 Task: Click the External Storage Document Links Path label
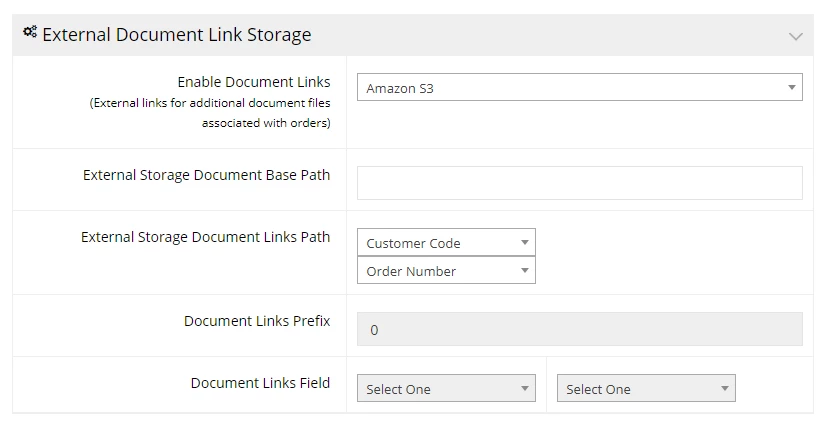[206, 237]
